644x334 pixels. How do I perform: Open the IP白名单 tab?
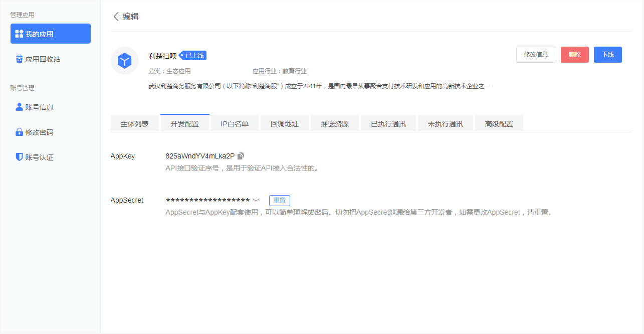coord(235,123)
